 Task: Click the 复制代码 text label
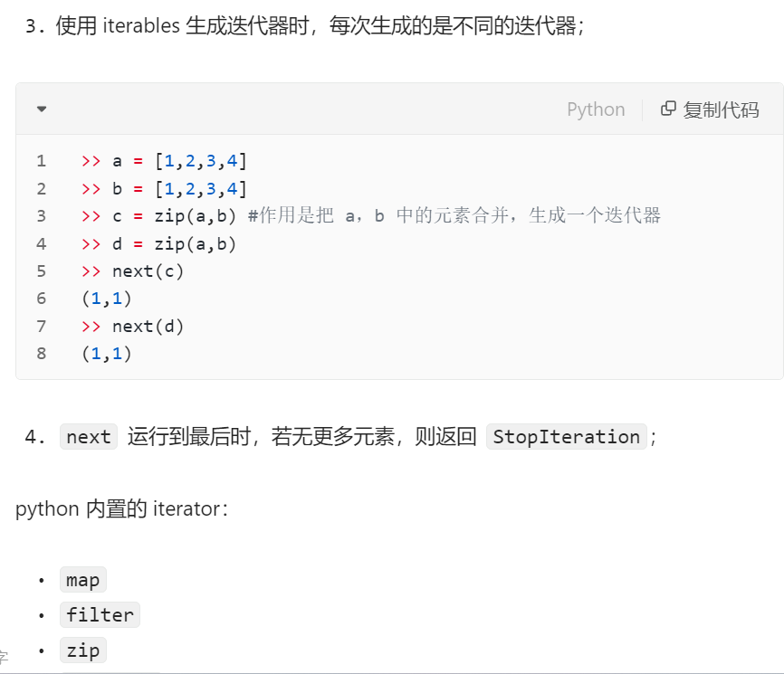tap(721, 109)
